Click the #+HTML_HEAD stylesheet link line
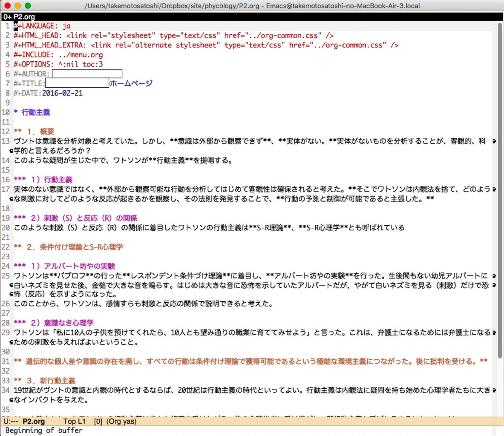Viewport: 504px width, 436px height. point(173,35)
